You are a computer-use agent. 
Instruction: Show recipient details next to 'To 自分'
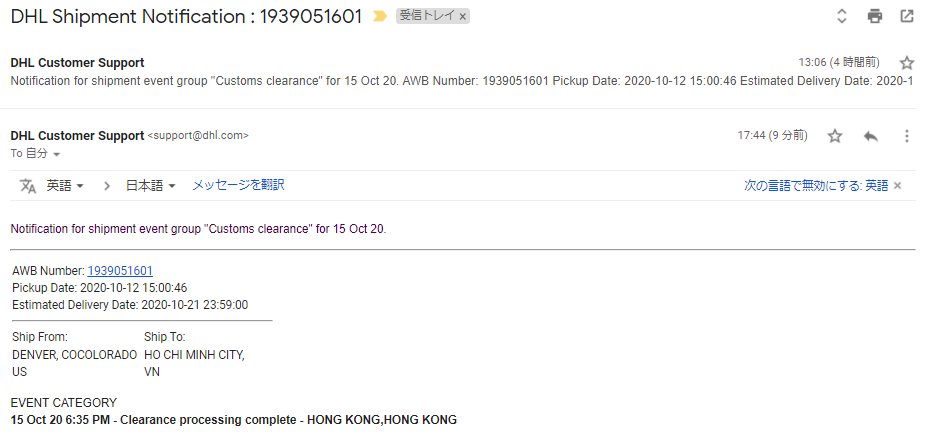[x=57, y=154]
